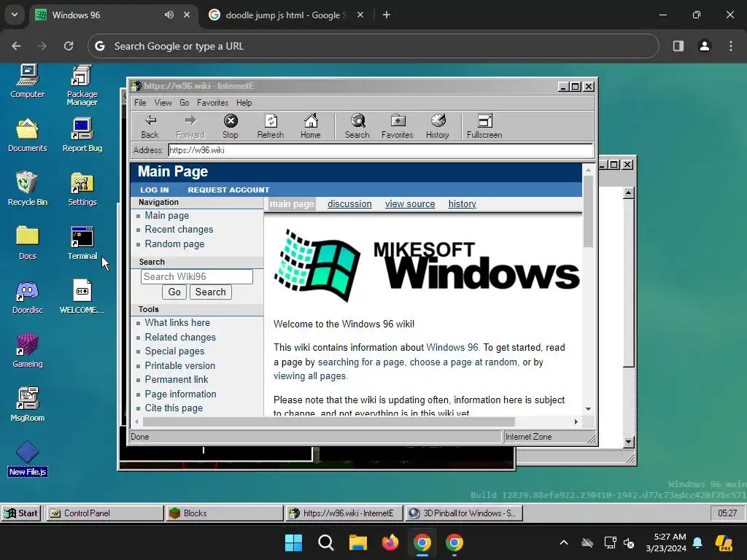The image size is (747, 560).
Task: Refresh the wiki page in InternetE
Action: click(x=271, y=127)
